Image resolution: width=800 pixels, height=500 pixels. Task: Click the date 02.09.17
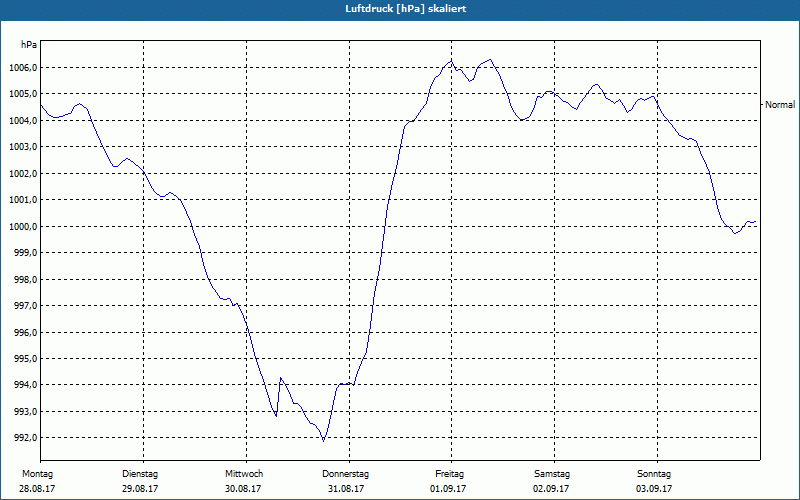click(552, 489)
